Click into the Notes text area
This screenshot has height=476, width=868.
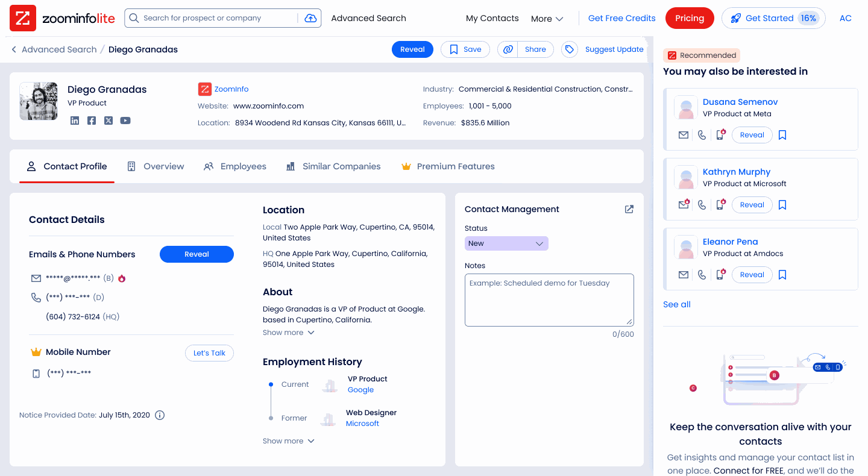549,300
